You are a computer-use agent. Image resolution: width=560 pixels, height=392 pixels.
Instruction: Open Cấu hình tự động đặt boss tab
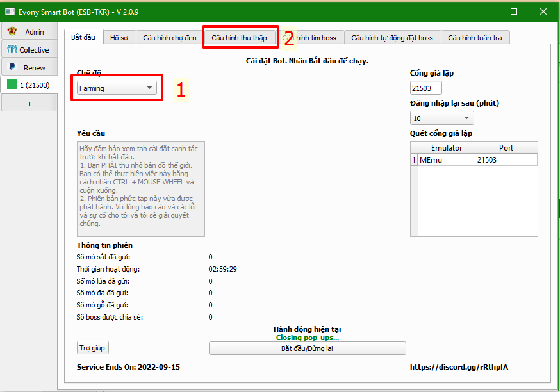click(x=391, y=38)
